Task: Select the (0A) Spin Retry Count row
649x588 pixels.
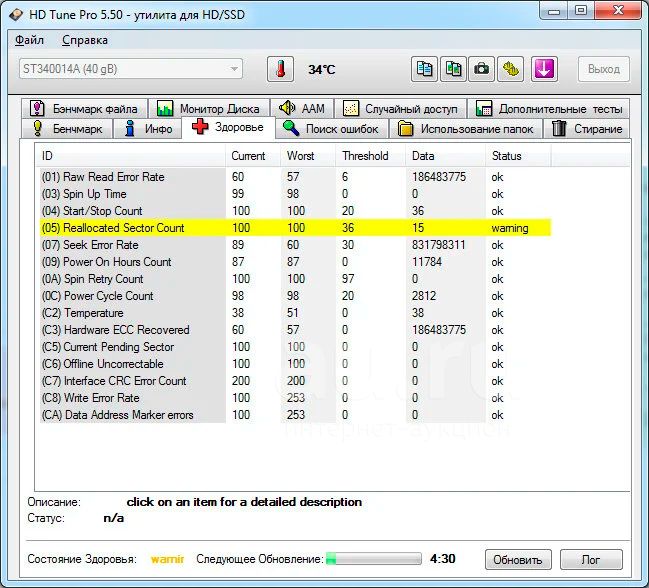Action: pos(296,279)
